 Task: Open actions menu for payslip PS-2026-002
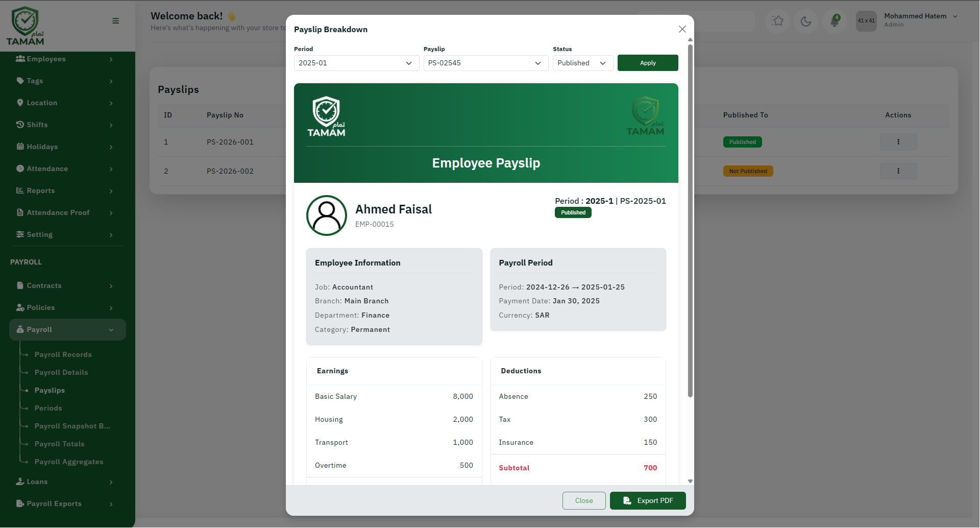point(898,171)
